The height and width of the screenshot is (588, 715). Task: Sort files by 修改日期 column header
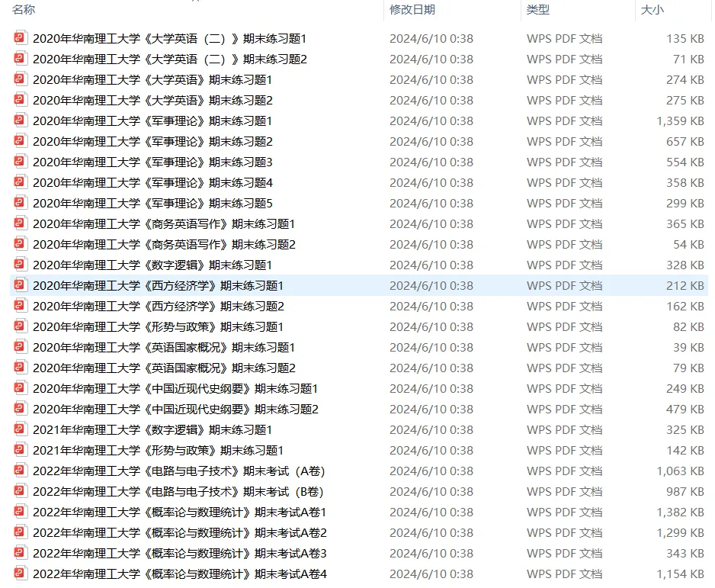(412, 10)
